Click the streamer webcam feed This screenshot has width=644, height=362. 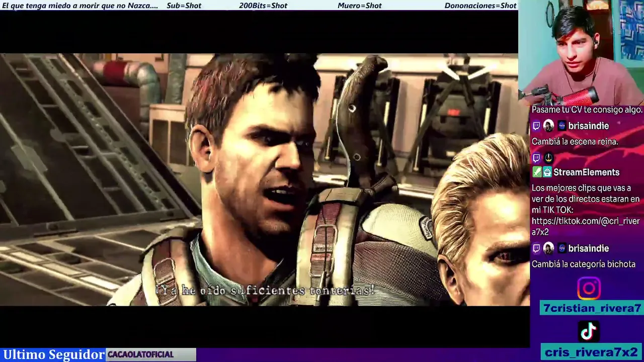tap(581, 52)
